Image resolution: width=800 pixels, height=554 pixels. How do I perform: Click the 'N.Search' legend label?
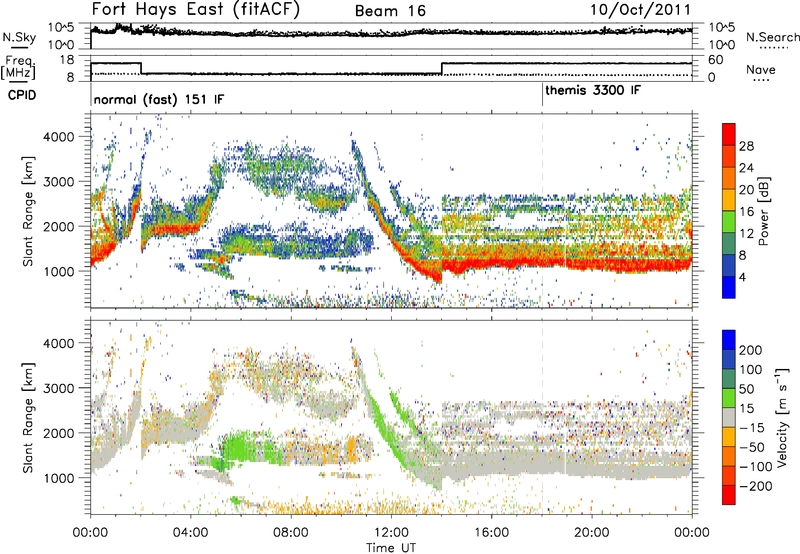tap(773, 37)
